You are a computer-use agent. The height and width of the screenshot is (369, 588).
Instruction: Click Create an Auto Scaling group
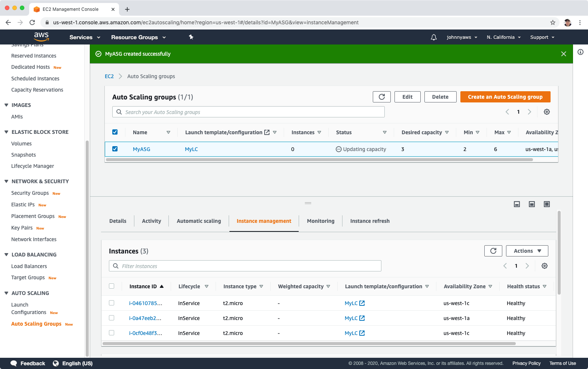tap(505, 97)
